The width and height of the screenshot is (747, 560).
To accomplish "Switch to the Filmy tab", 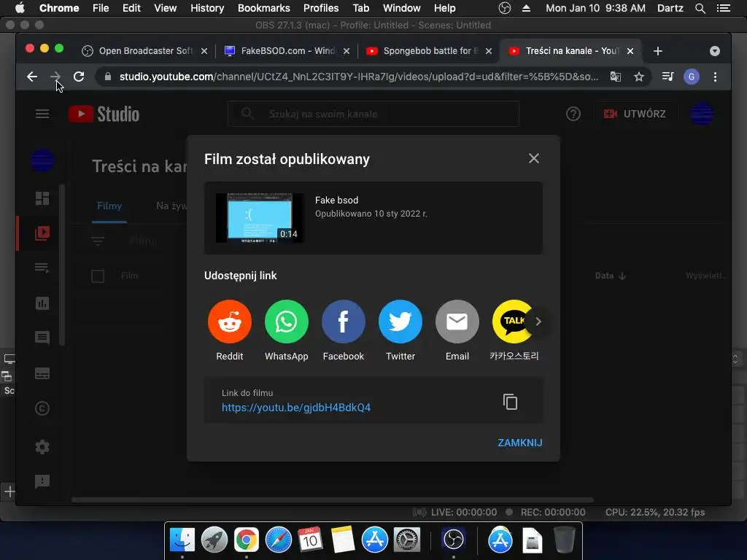I will click(x=109, y=206).
